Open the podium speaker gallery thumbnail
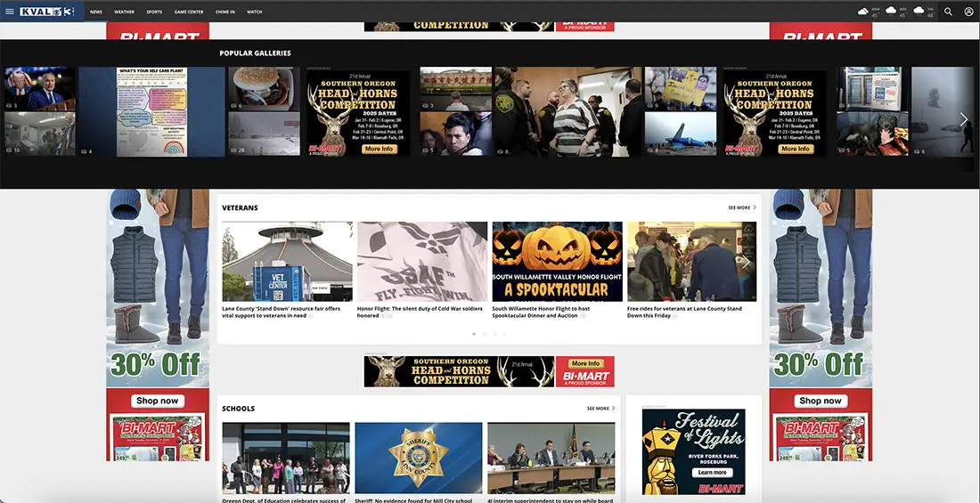 39,89
